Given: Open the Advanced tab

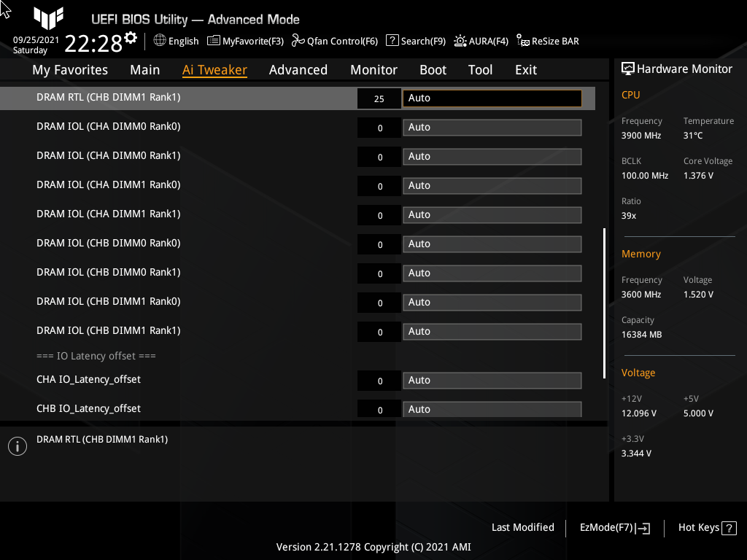Looking at the screenshot, I should (298, 70).
